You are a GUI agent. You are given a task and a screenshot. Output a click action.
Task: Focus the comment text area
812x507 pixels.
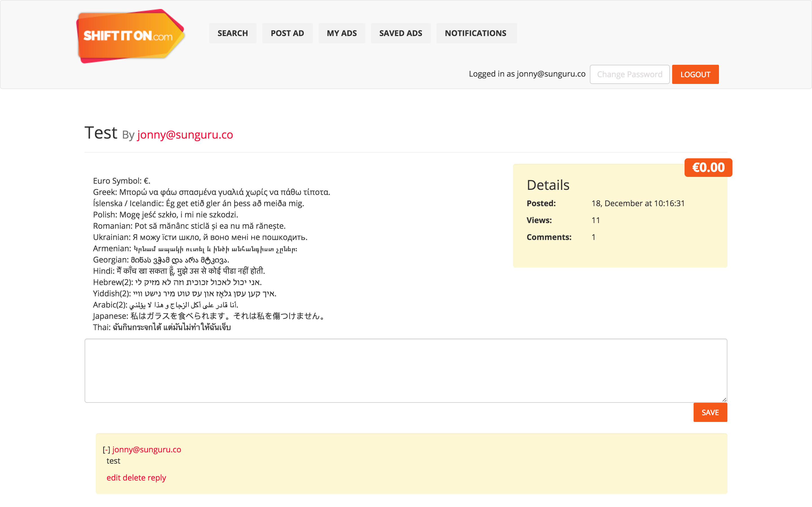405,370
